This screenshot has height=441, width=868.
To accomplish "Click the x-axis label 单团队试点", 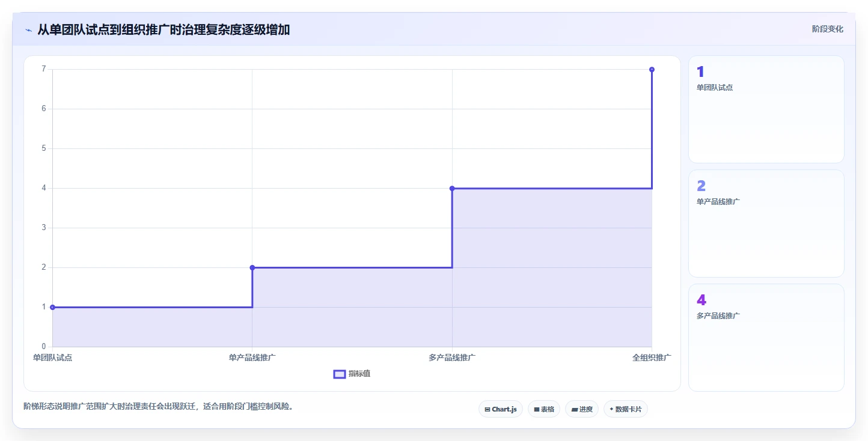I will [x=52, y=357].
